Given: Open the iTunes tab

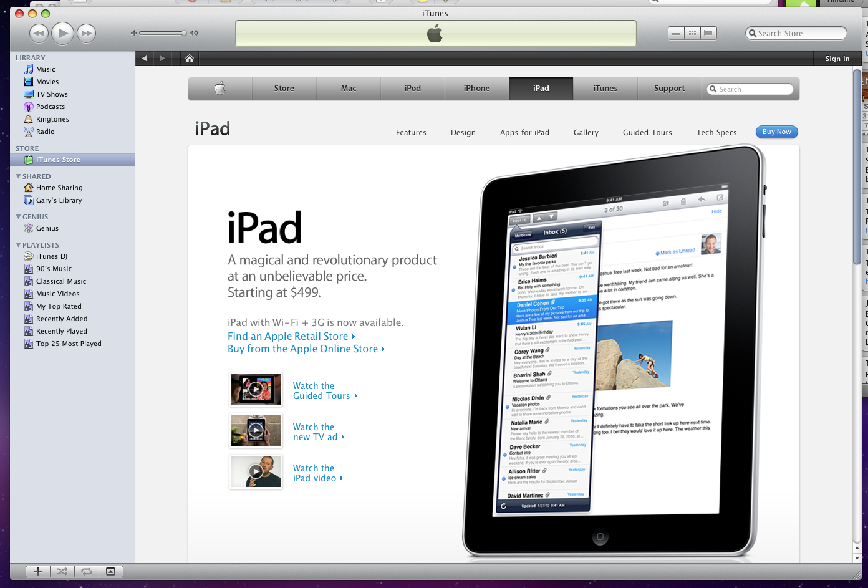Looking at the screenshot, I should point(605,89).
